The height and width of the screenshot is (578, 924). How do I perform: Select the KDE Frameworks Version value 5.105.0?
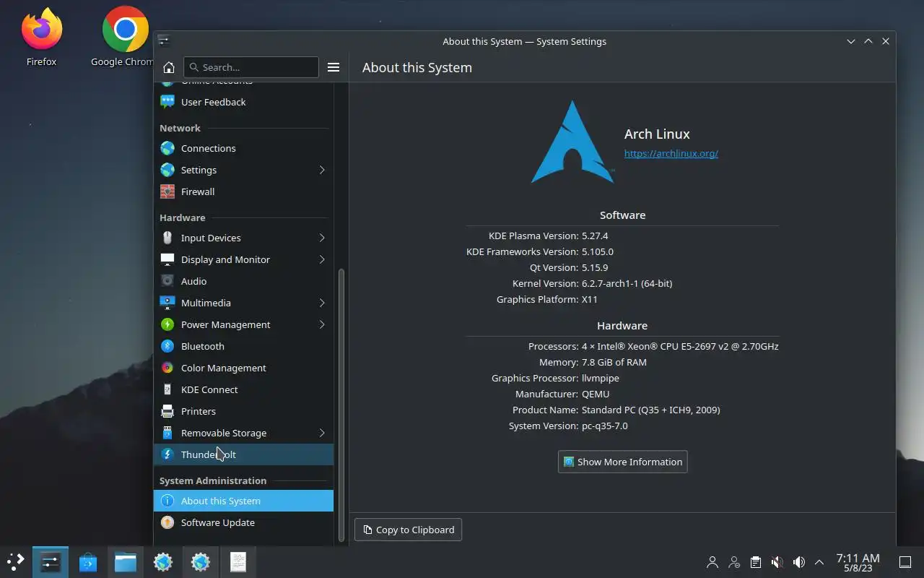[598, 251]
